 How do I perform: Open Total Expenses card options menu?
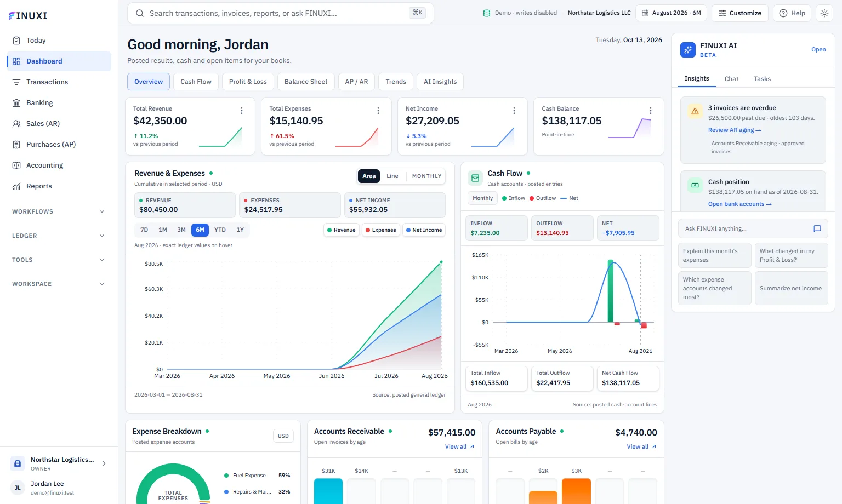point(378,111)
